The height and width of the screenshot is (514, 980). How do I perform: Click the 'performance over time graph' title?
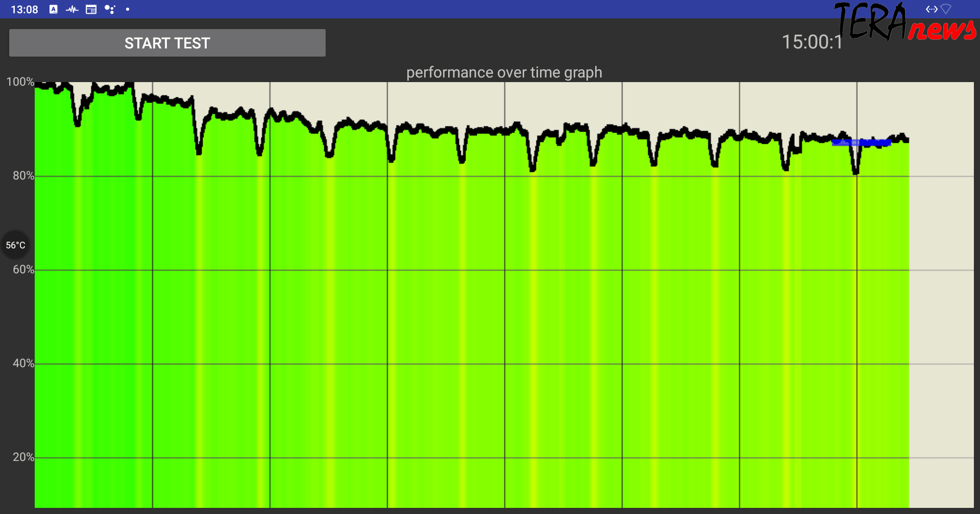click(x=504, y=72)
